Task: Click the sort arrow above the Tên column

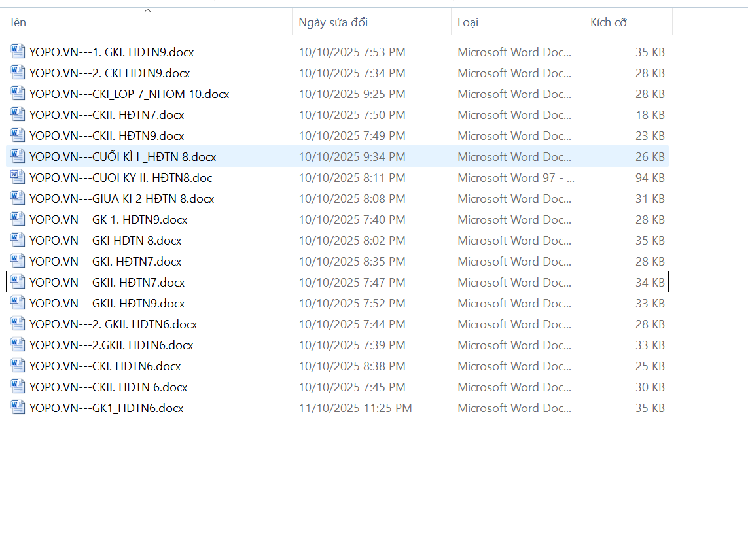Action: (148, 10)
